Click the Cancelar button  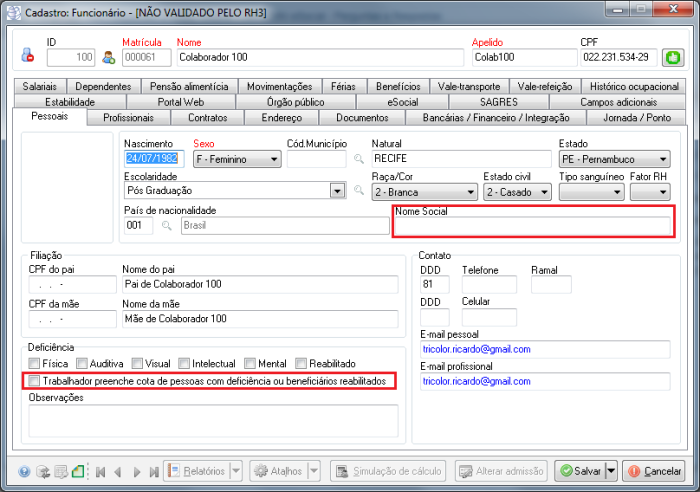coord(654,471)
